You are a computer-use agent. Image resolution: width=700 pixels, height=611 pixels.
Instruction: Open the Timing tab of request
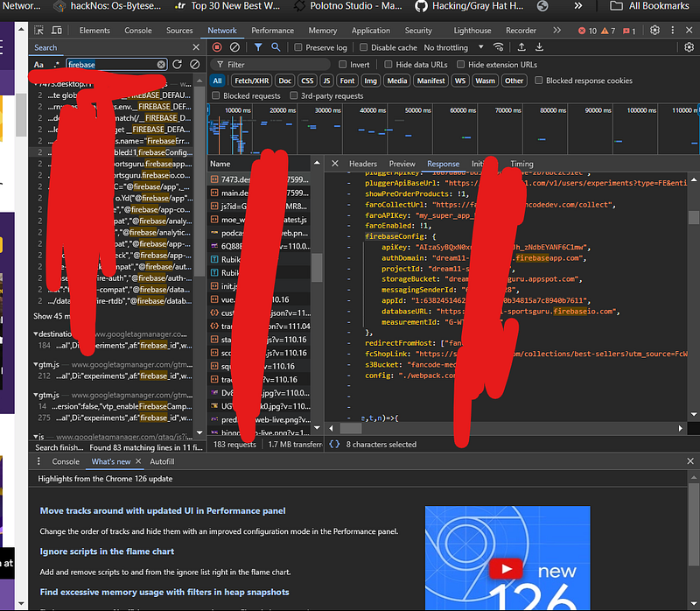[x=521, y=164]
